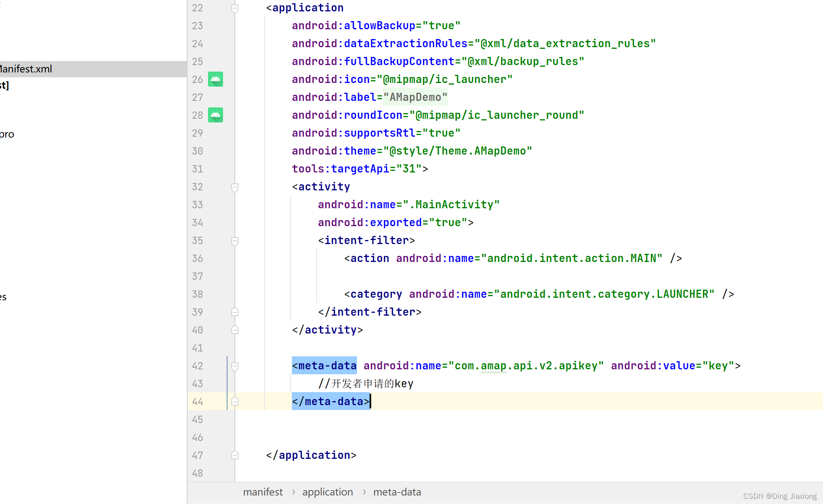
Task: Click the Android icon gutter marker on line 26
Action: (x=215, y=79)
